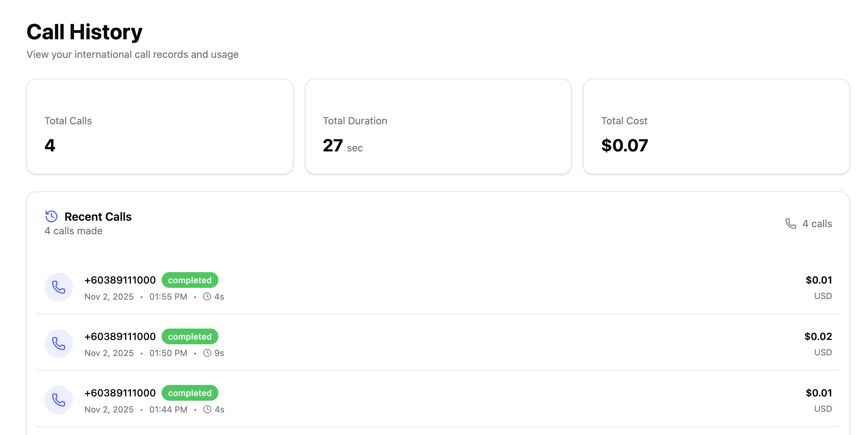Viewport: 868px width, 435px height.
Task: Click the phone avatar for the 01:55 PM call
Action: click(x=59, y=287)
